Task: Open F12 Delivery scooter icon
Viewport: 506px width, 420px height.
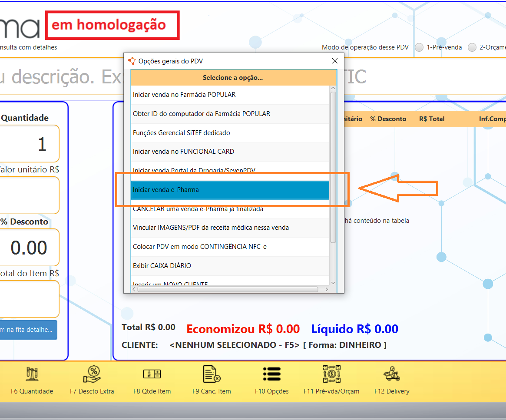Action: click(x=391, y=374)
